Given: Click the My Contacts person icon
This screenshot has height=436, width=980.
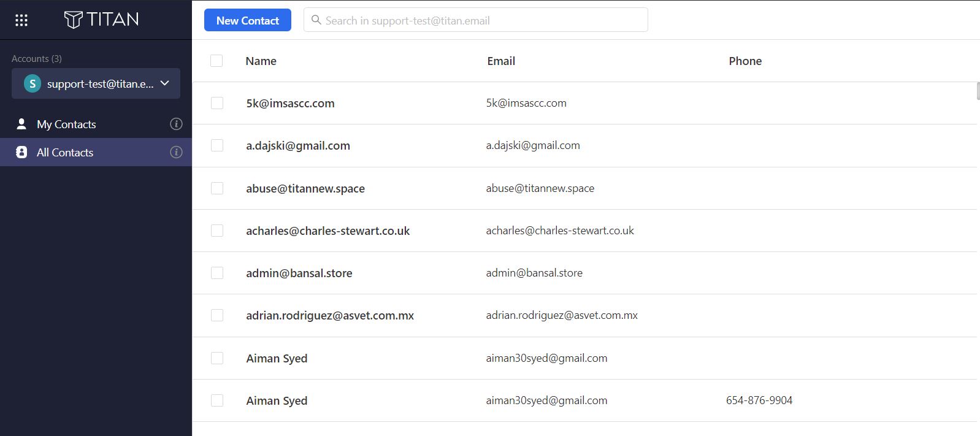Looking at the screenshot, I should pos(21,124).
